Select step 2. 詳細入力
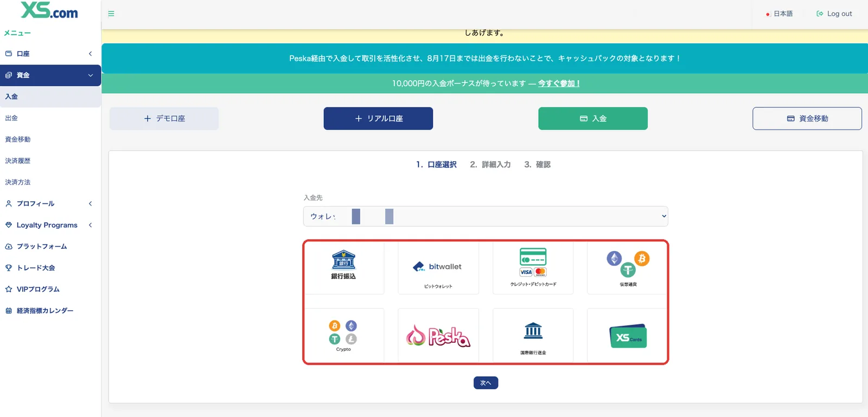 click(490, 164)
